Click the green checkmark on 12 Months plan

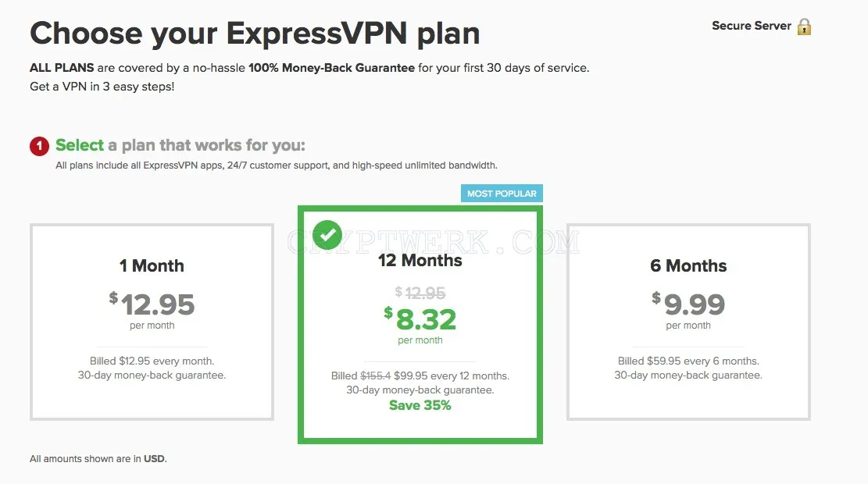[327, 235]
